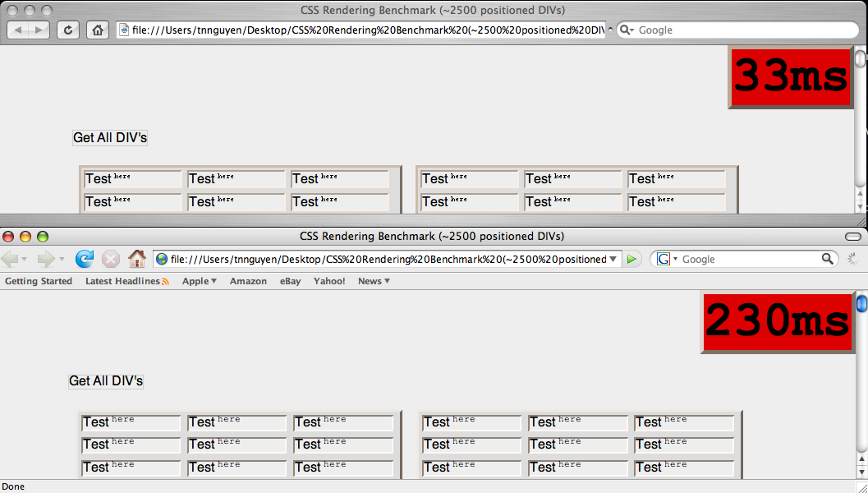Expand the Apple bookmarks folder
Screen dimensions: 868x493
click(200, 281)
